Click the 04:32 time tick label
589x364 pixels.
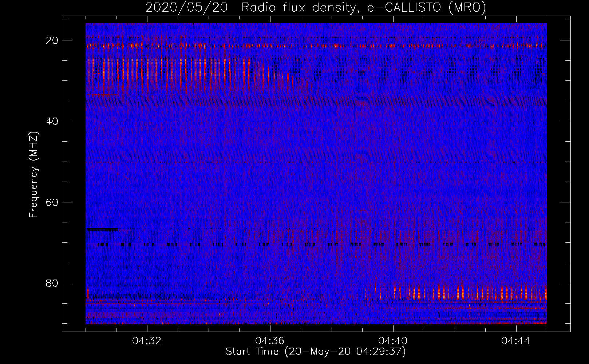click(x=147, y=341)
